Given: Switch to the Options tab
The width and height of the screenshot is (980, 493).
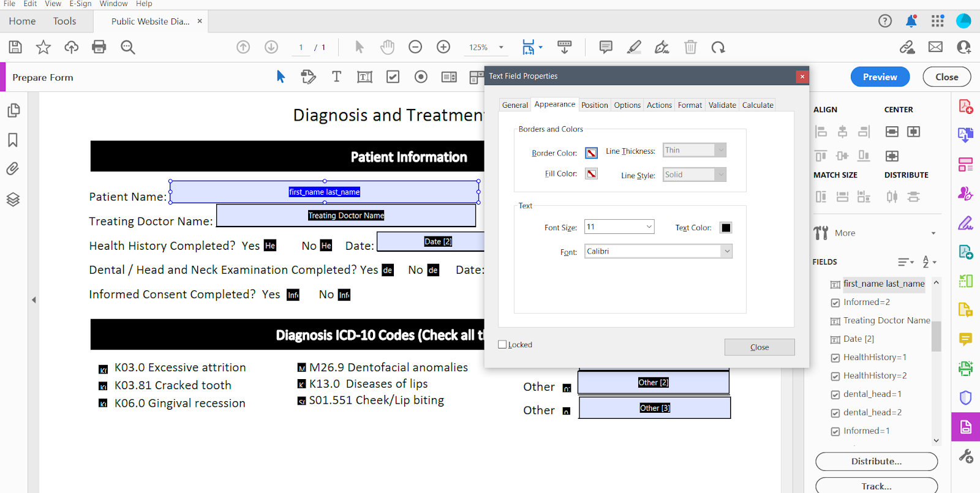Looking at the screenshot, I should 627,105.
